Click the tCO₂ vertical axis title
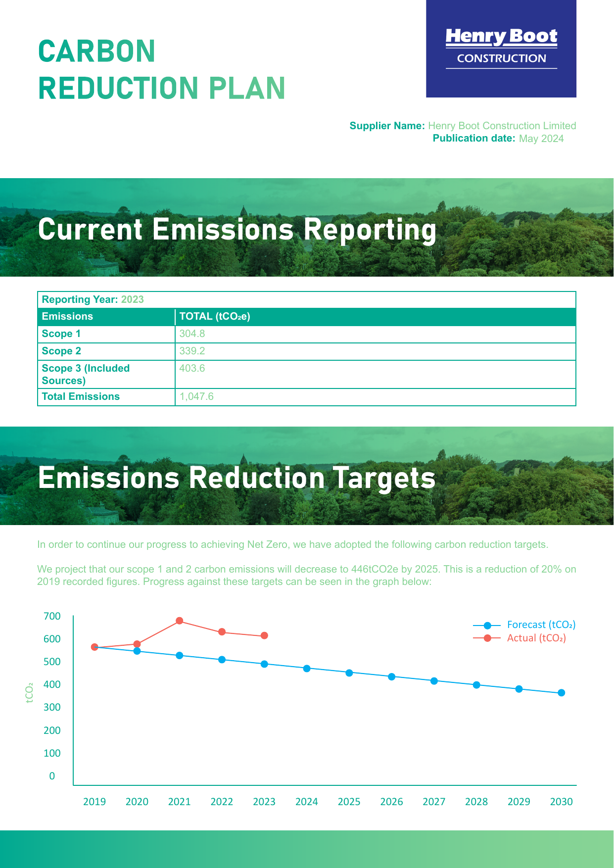 click(x=29, y=693)
